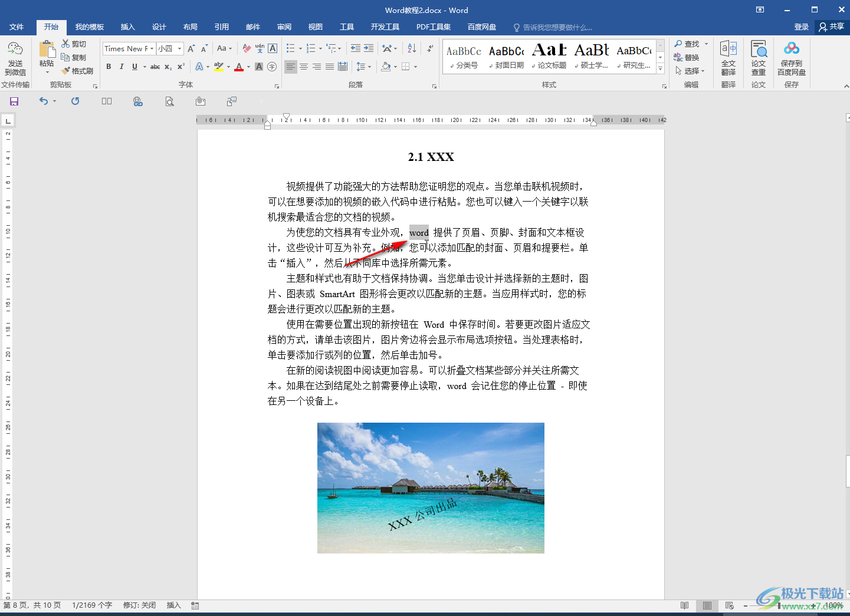The image size is (850, 616).
Task: Toggle bold formatting
Action: [109, 67]
